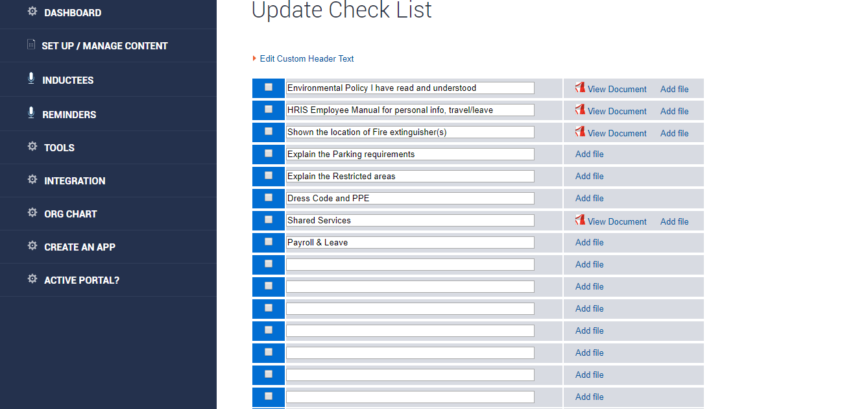This screenshot has height=409, width=868.
Task: Click the PDF icon in the Shared Services row
Action: [580, 220]
